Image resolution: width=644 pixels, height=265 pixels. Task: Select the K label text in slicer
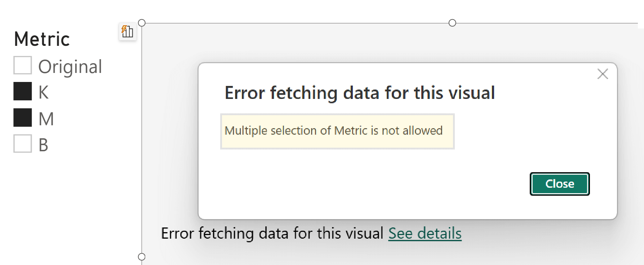tap(44, 92)
